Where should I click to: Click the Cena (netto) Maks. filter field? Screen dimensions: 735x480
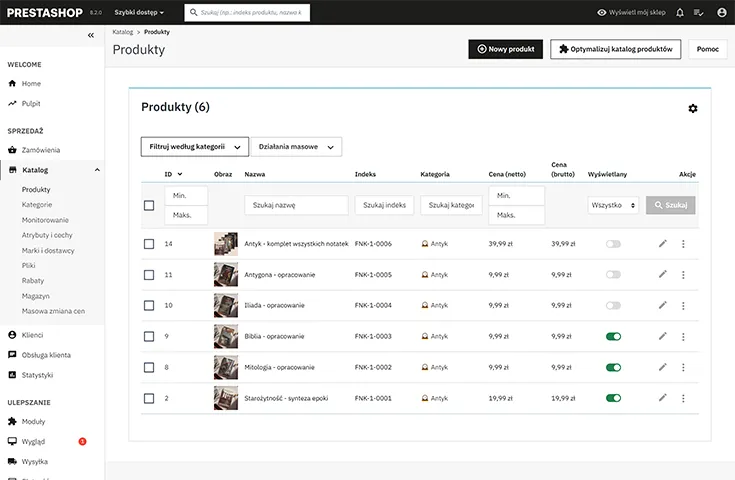[x=517, y=215]
